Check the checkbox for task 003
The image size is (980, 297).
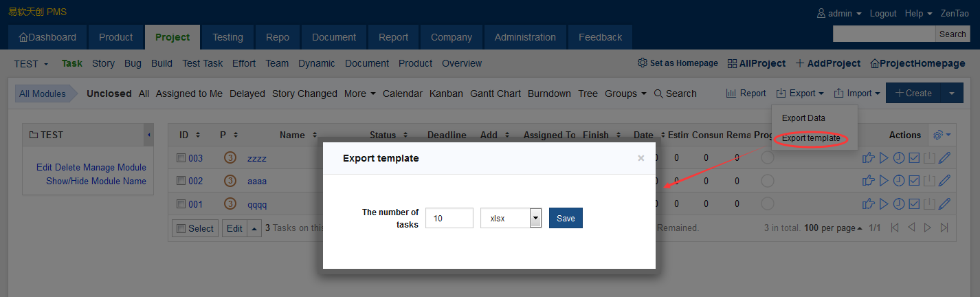point(181,158)
